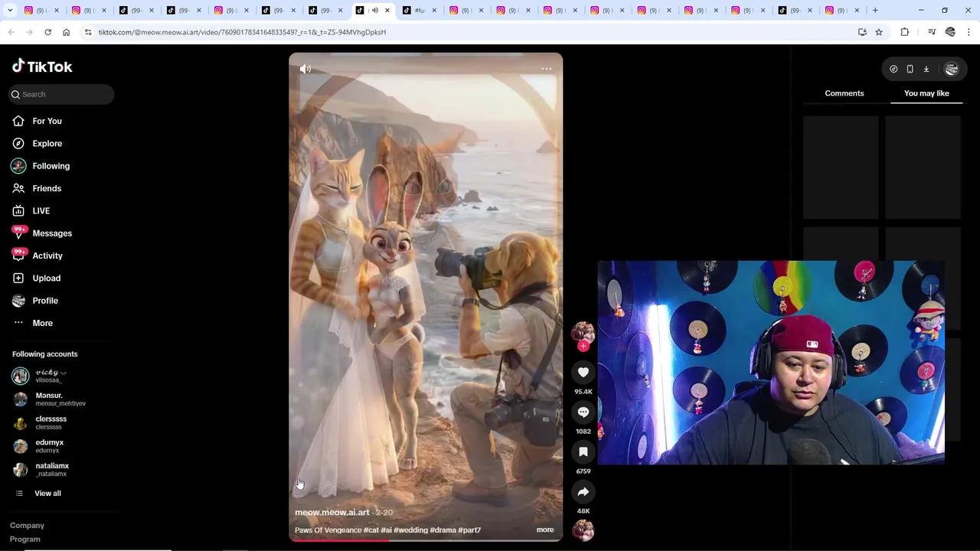This screenshot has height=551, width=980.
Task: Reload the page
Action: [47, 32]
